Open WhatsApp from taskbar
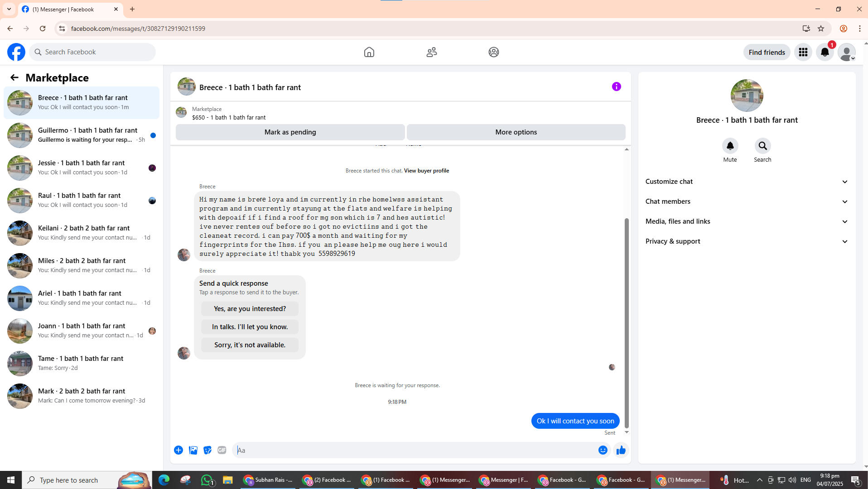 tap(207, 480)
